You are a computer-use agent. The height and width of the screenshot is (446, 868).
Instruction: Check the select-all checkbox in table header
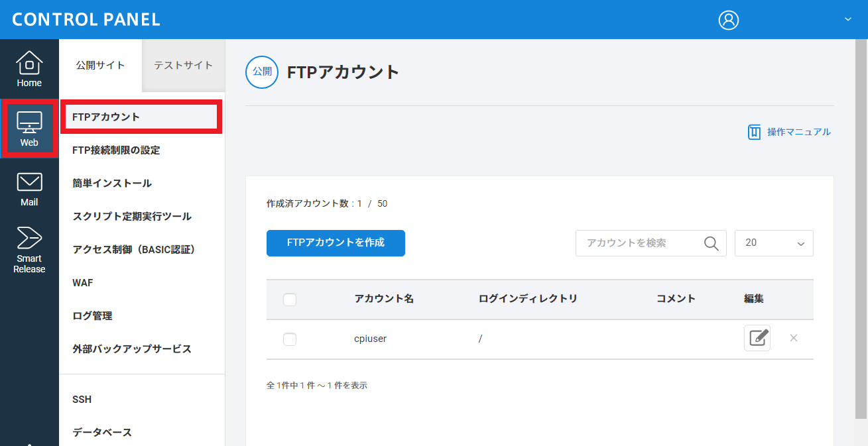[290, 300]
